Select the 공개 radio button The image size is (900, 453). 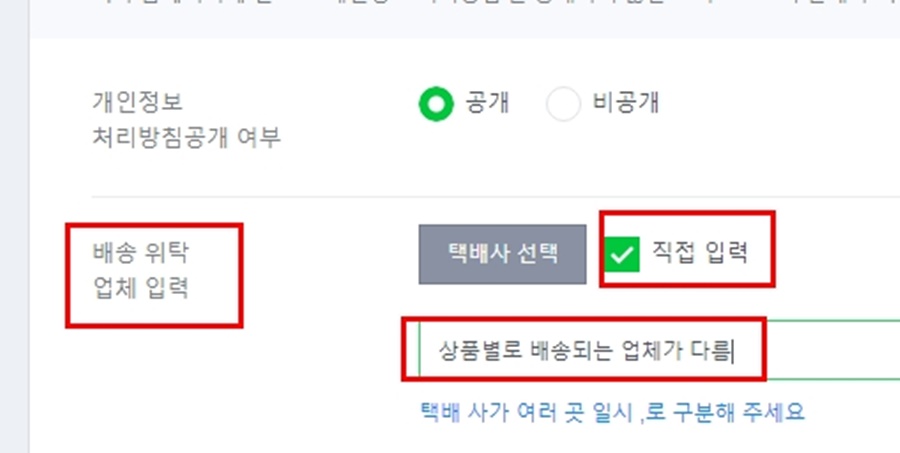436,104
